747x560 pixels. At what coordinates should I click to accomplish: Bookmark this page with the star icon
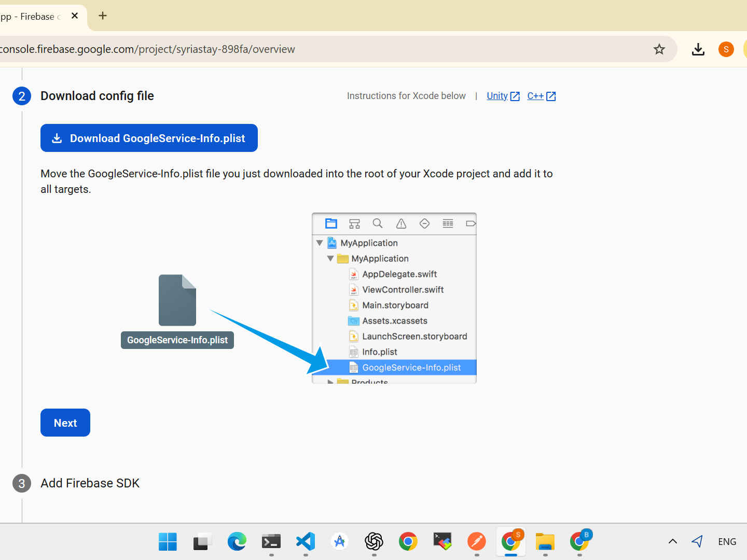coord(659,49)
